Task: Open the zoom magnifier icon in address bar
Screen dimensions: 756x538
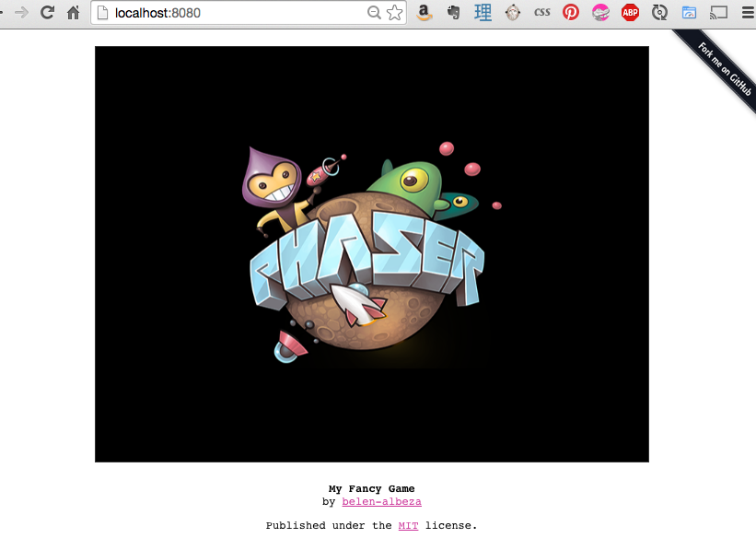Action: 374,13
